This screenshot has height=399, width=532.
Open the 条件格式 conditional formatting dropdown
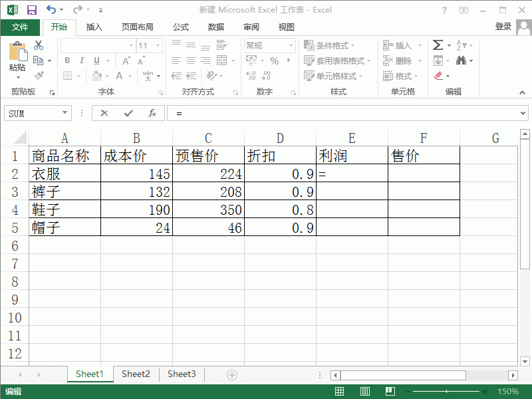coord(326,45)
